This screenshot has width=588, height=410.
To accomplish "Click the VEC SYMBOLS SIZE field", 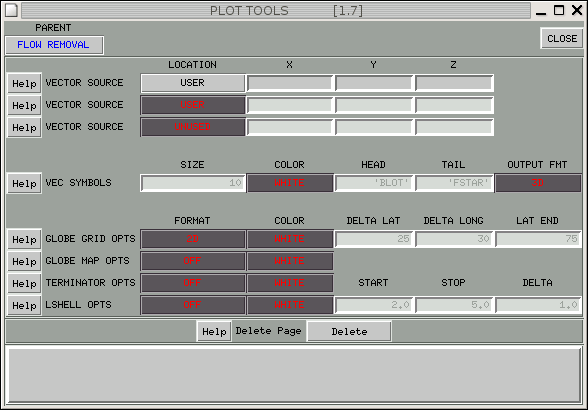I will (193, 183).
